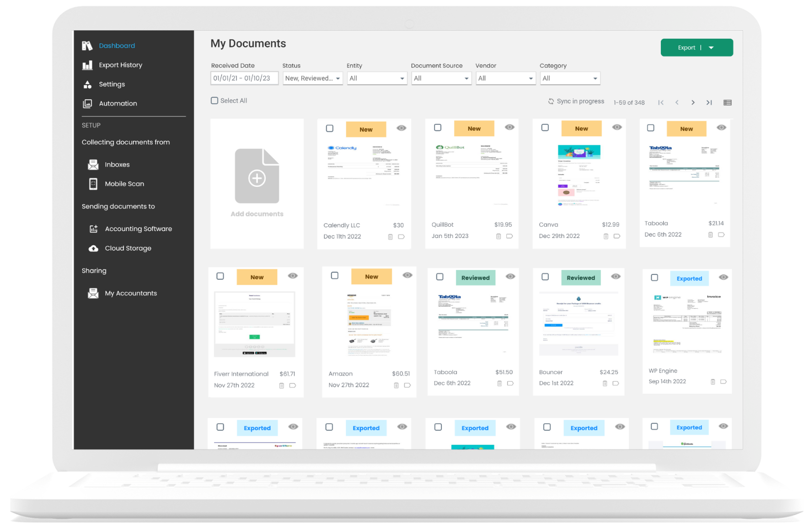Check the Select All checkbox
812x531 pixels.
coord(215,101)
